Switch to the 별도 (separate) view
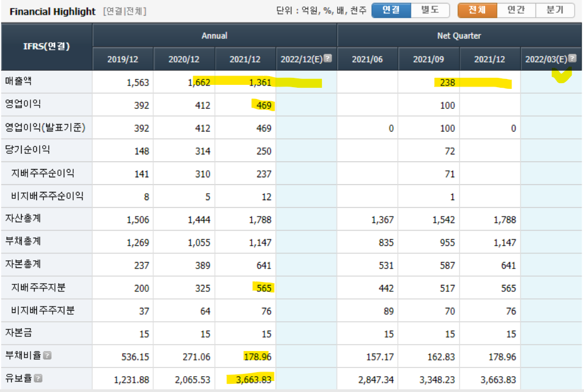 [430, 10]
